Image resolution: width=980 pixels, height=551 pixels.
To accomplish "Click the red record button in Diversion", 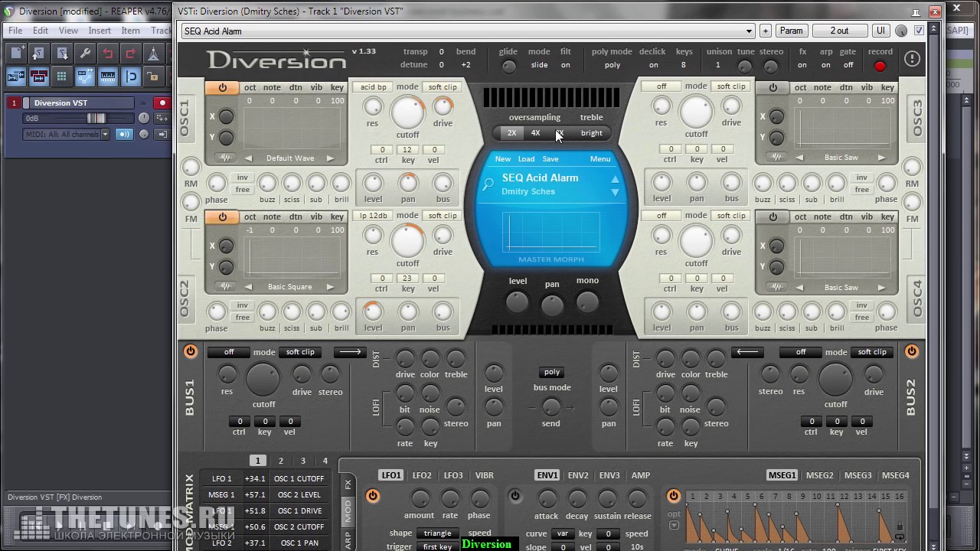I will (880, 67).
